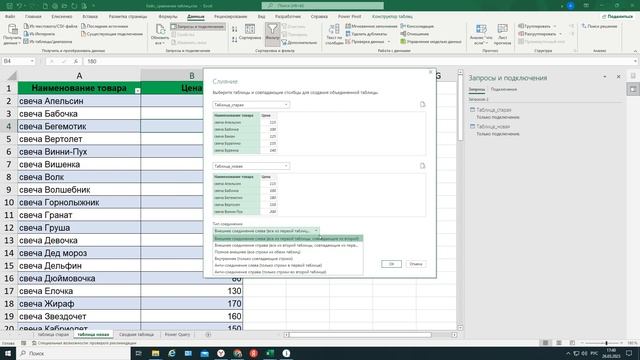Screen dimensions: 640x360
Task: Click Поиск решения (Solver) button
Action: (600, 26)
